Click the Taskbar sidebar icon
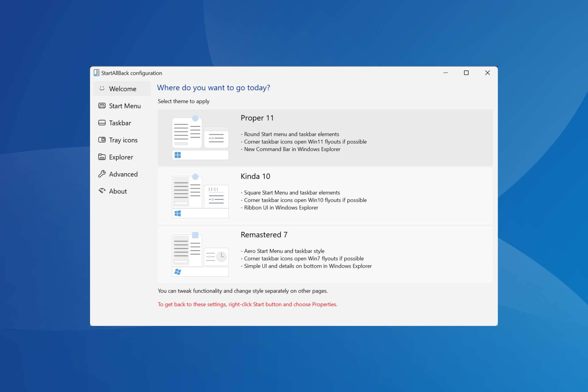Viewport: 588px width, 392px height. click(102, 123)
